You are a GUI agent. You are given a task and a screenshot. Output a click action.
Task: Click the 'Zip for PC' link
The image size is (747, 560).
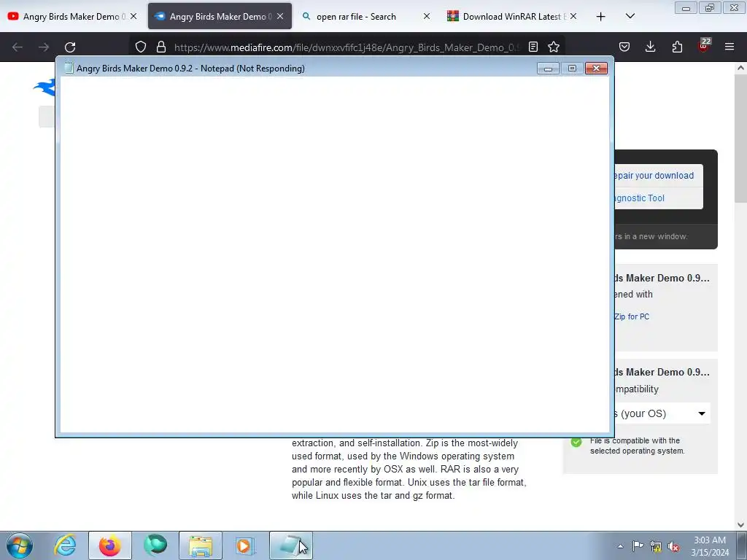(x=632, y=316)
